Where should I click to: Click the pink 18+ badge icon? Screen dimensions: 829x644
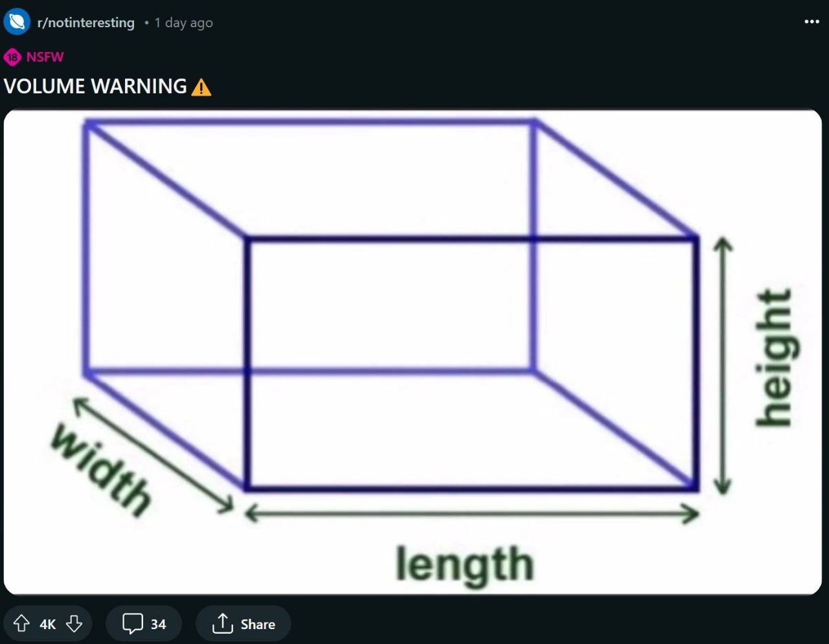(x=12, y=57)
